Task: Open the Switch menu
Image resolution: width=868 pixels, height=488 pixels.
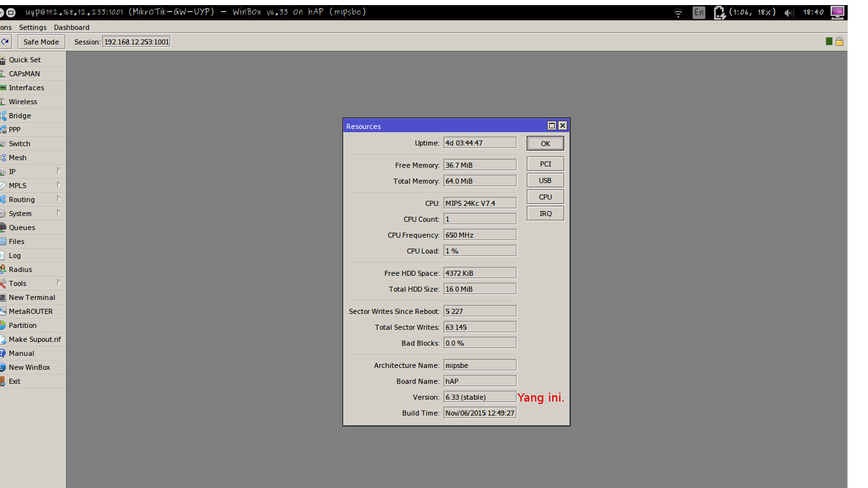Action: click(32, 144)
